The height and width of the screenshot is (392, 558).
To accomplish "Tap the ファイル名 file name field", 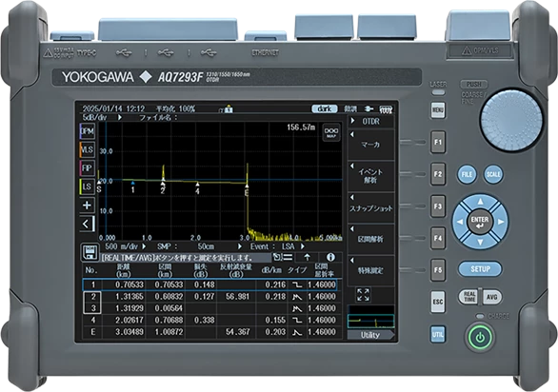I will pyautogui.click(x=158, y=117).
